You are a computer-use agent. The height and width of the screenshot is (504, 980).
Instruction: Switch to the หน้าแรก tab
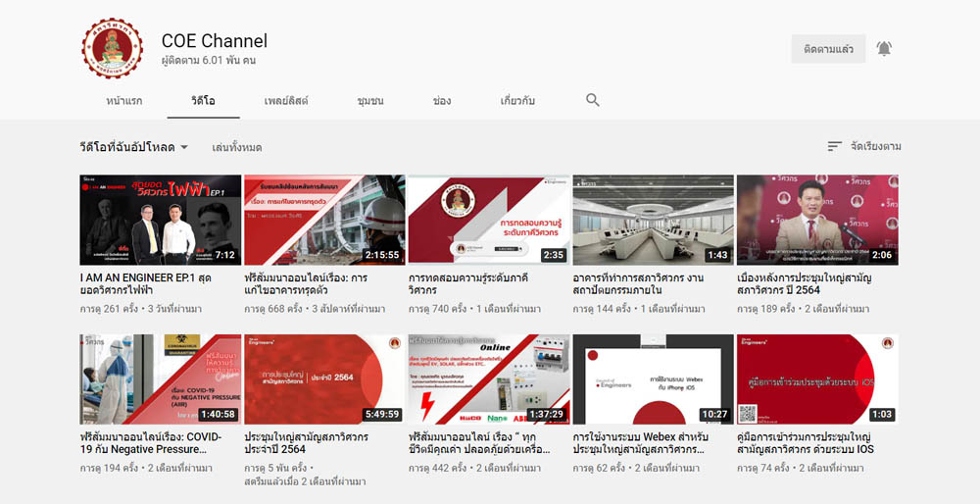point(124,101)
